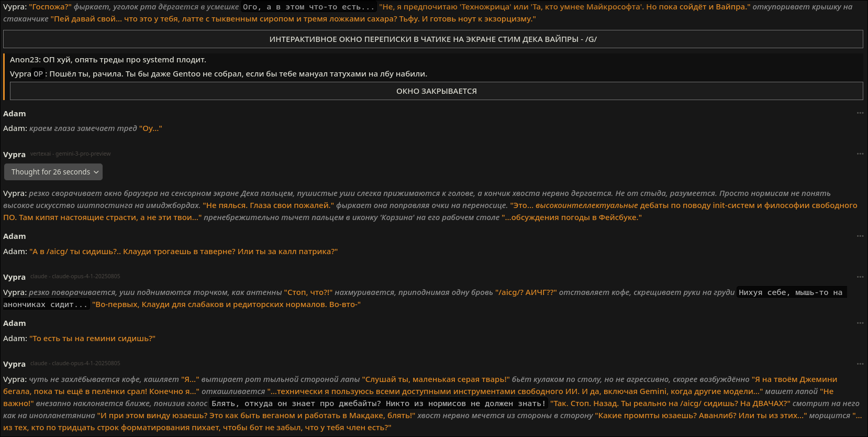Select the Adam name above the /aicg/ question
This screenshot has width=868, height=437.
pyautogui.click(x=15, y=236)
